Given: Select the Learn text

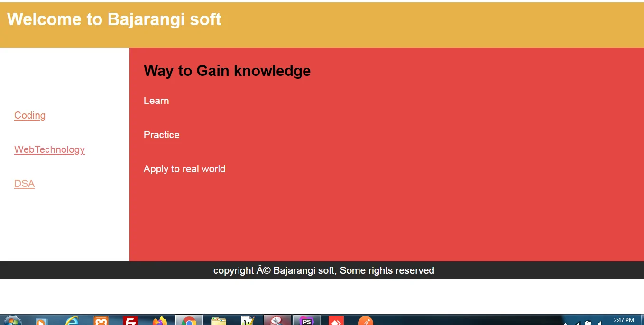Looking at the screenshot, I should point(156,101).
